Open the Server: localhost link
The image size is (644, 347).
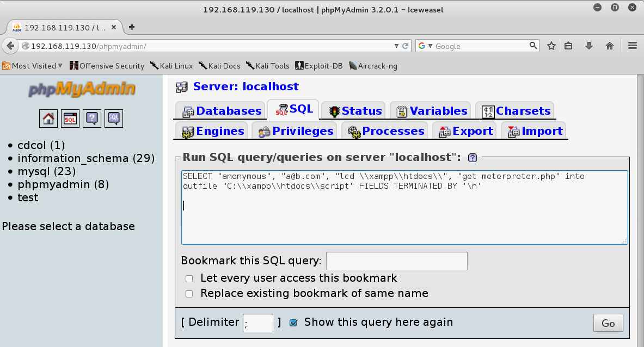(246, 86)
